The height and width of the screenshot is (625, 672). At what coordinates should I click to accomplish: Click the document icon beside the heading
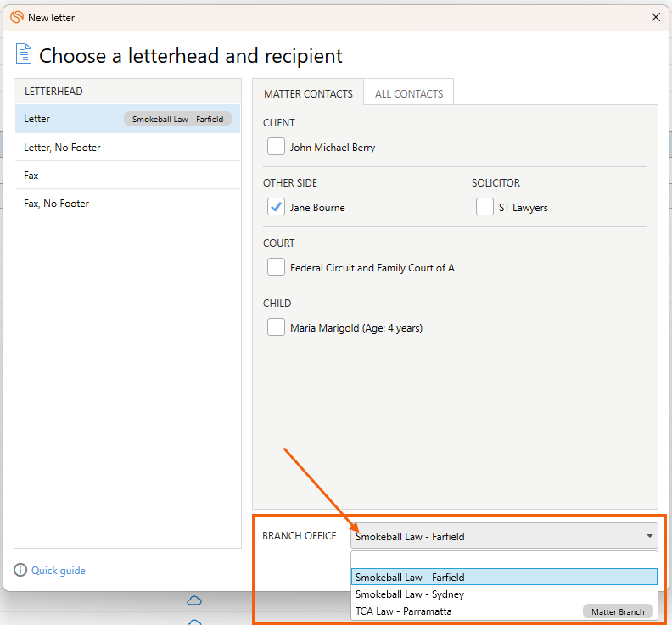(x=24, y=54)
